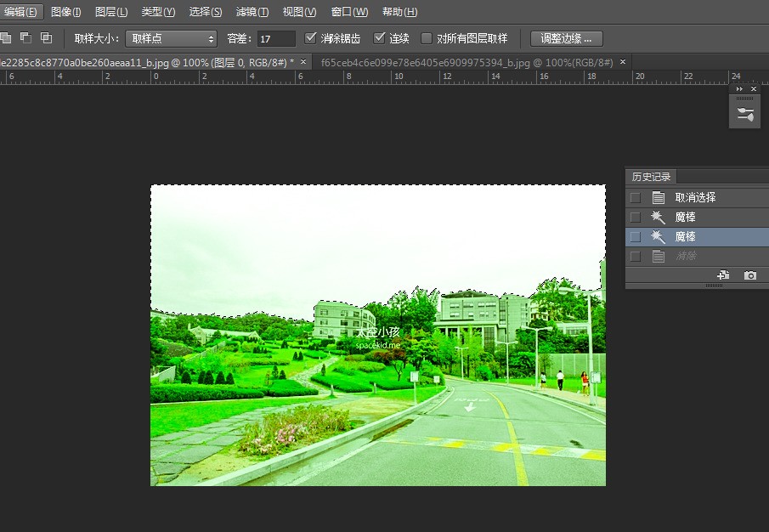The height and width of the screenshot is (532, 769).
Task: Click the 容差 tolerance input field
Action: [x=276, y=38]
